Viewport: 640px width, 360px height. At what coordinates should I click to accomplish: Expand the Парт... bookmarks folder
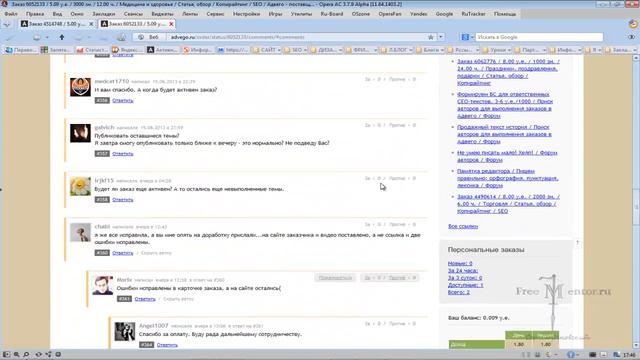coord(530,50)
